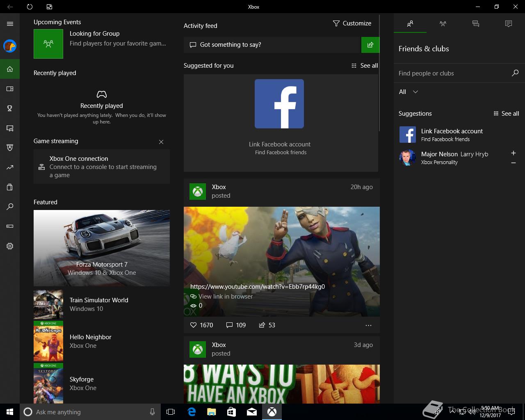Click 'Got something to say?' input field
Viewport: 525px width, 420px height.
(272, 45)
